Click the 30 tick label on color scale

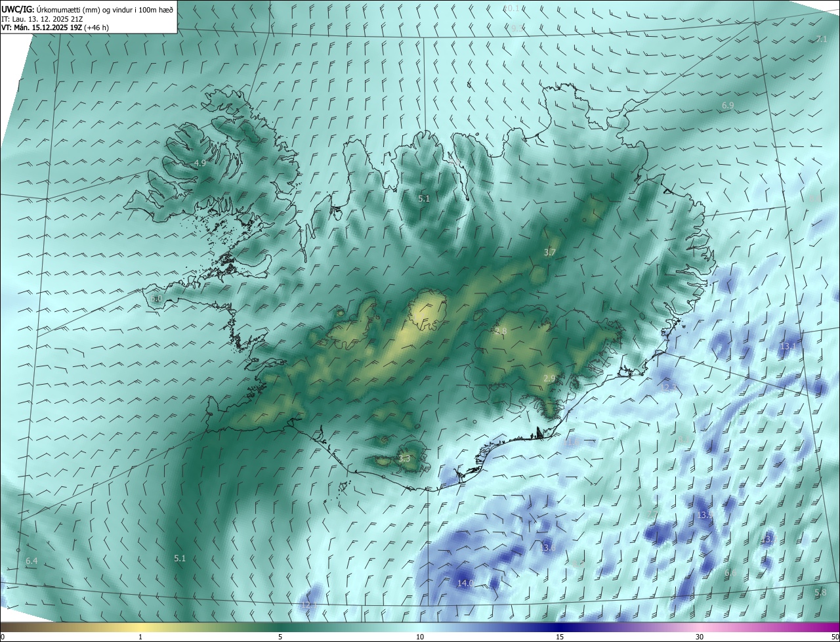(x=700, y=637)
